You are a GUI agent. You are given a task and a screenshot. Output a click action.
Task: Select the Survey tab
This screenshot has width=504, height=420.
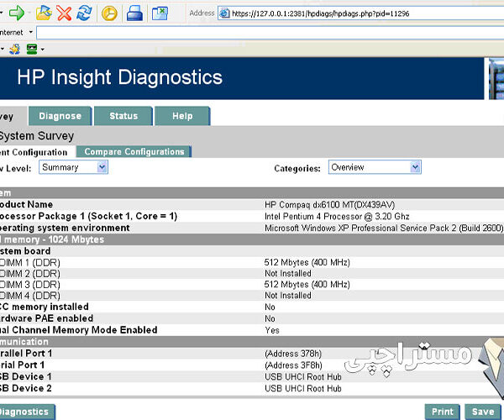(x=13, y=116)
